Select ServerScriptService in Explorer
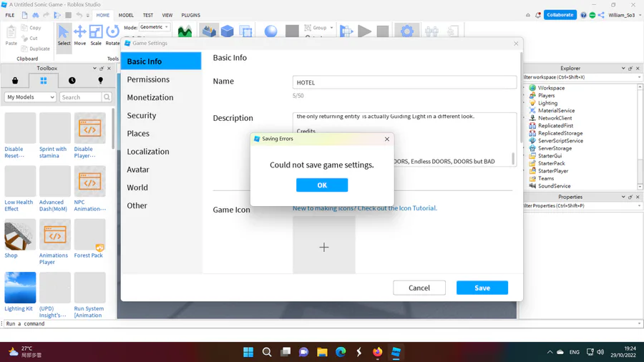644x362 pixels. (x=560, y=141)
